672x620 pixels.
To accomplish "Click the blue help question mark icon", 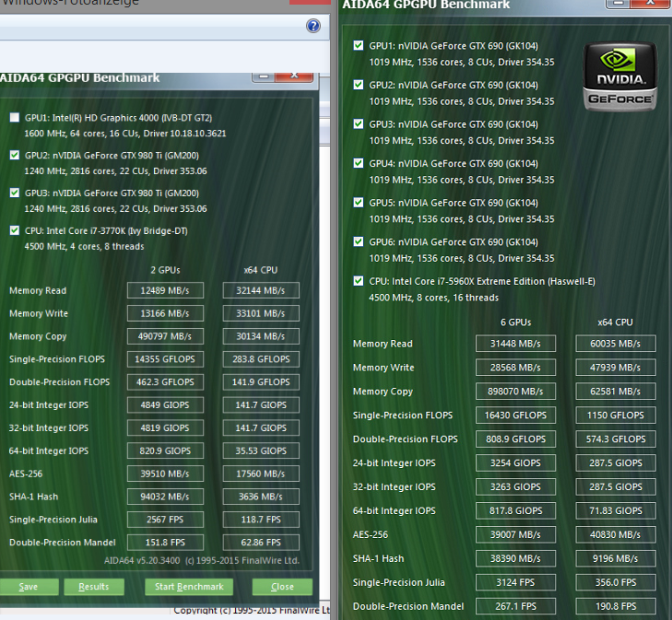I will tap(312, 27).
